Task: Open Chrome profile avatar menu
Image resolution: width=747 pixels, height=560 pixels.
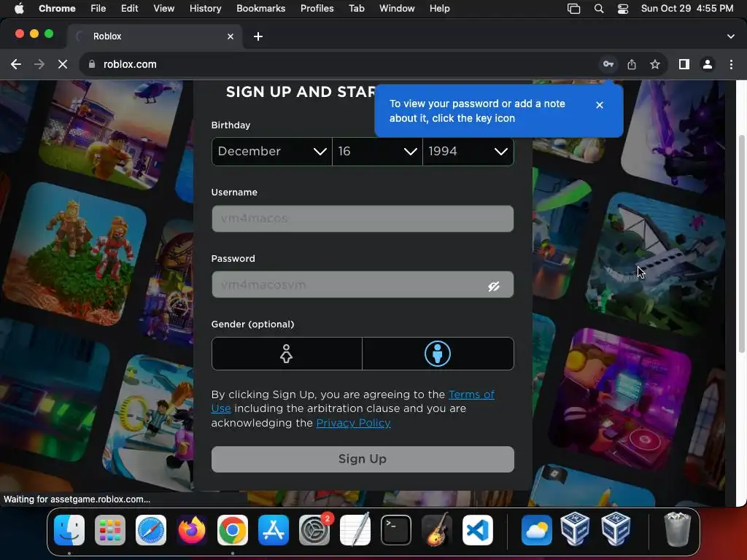Action: pos(708,64)
